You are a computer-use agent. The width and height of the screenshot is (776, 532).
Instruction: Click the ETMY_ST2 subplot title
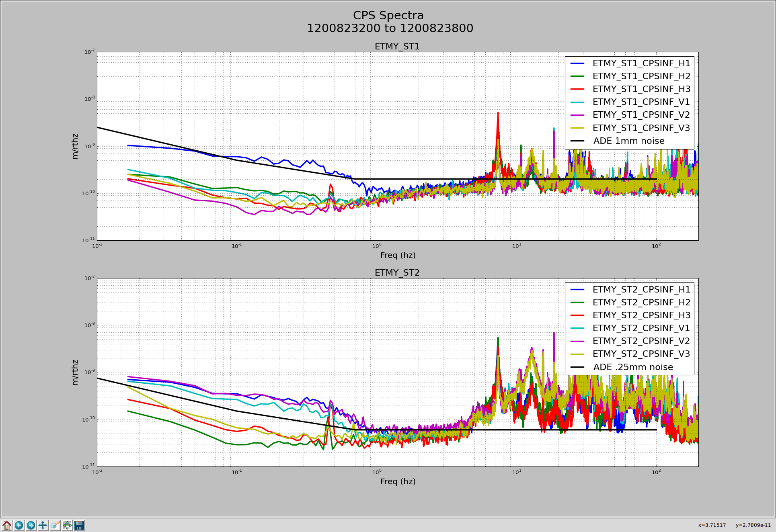[397, 273]
